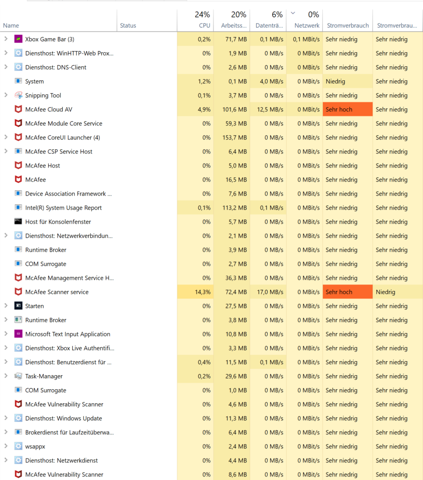
Task: Click the Diensthost: WinHTTP-Web Proxy gear icon
Action: pyautogui.click(x=18, y=53)
